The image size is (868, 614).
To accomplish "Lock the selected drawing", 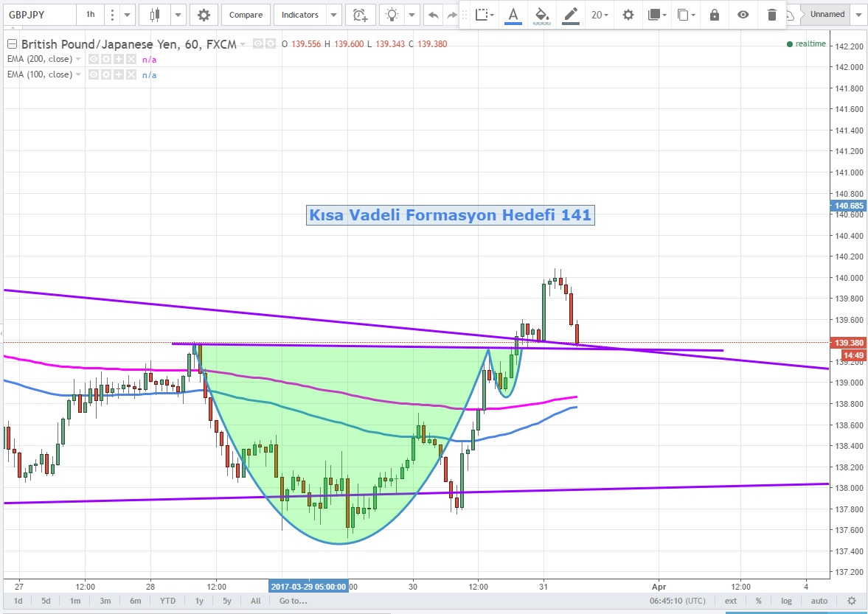I will 714,15.
